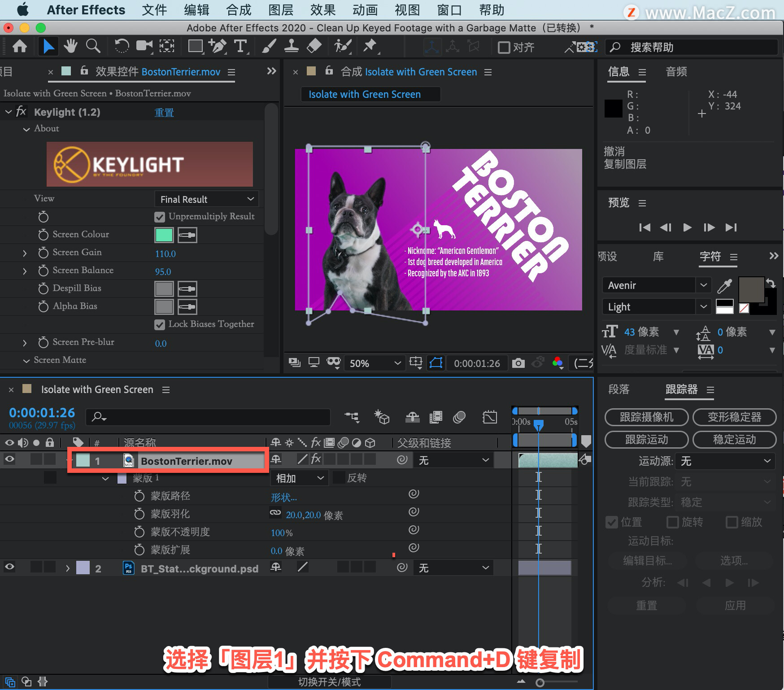This screenshot has height=690, width=784.
Task: Toggle 旋转 checkbox in tracker panel
Action: 672,522
